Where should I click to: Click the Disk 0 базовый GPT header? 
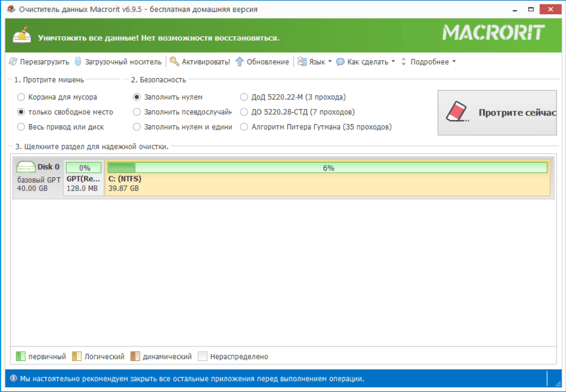tap(38, 178)
